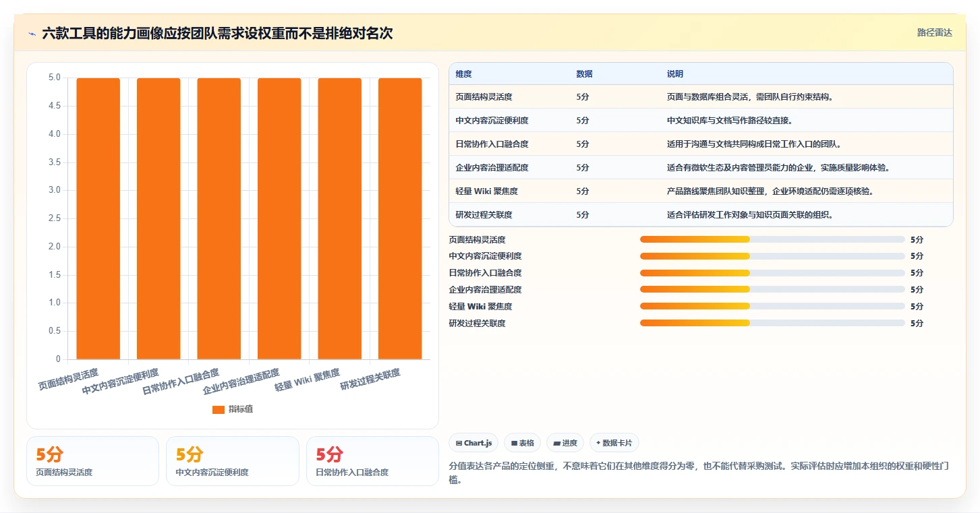Click the 2.5 y-axis tick label

tap(54, 218)
